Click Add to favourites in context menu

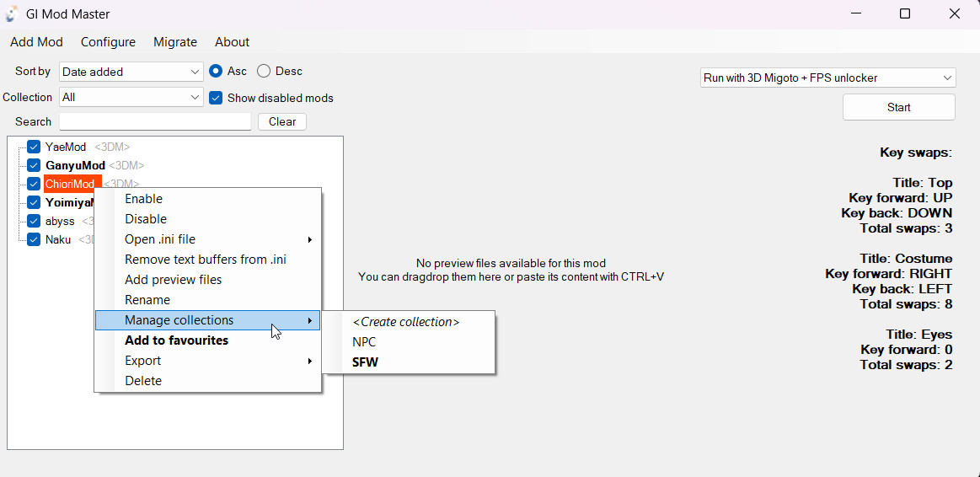point(176,340)
